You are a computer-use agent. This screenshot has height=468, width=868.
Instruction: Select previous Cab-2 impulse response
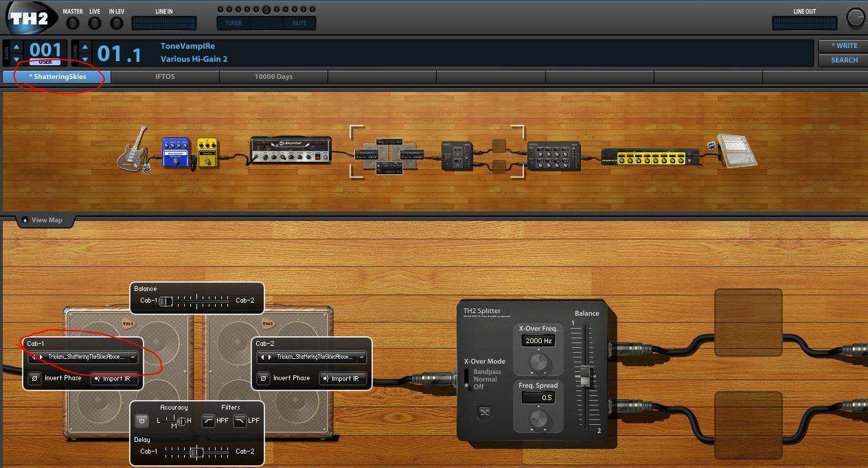pos(262,357)
